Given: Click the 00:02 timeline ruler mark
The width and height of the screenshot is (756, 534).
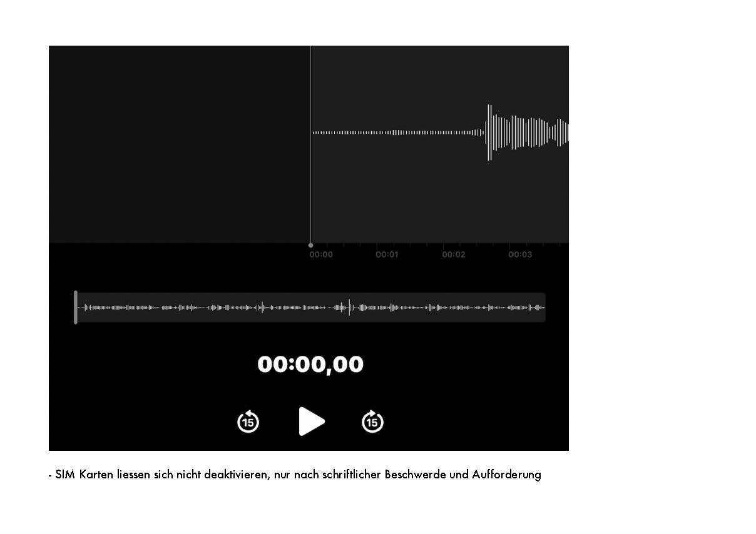Looking at the screenshot, I should 454,254.
